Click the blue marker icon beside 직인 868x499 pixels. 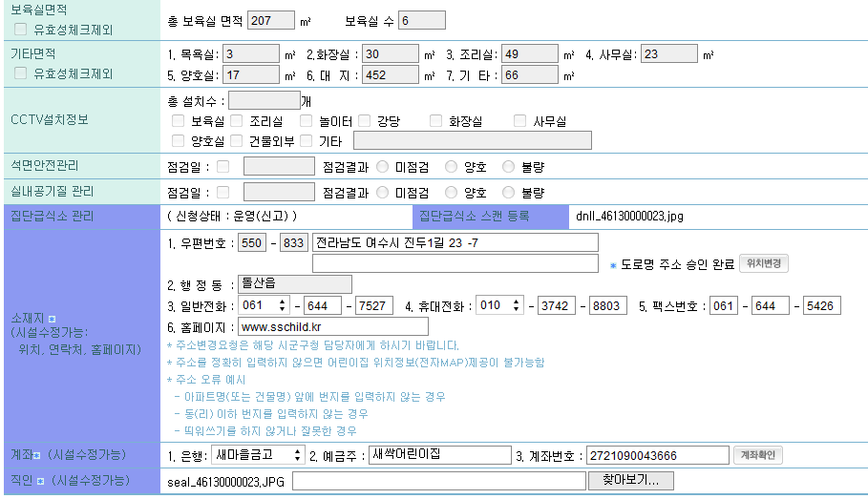tap(40, 481)
